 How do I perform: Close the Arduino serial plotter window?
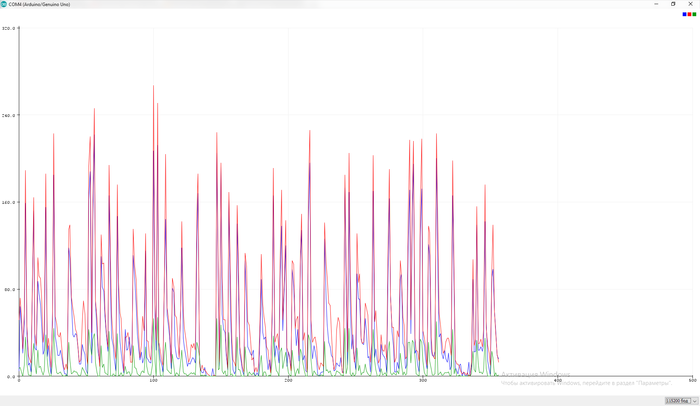690,4
